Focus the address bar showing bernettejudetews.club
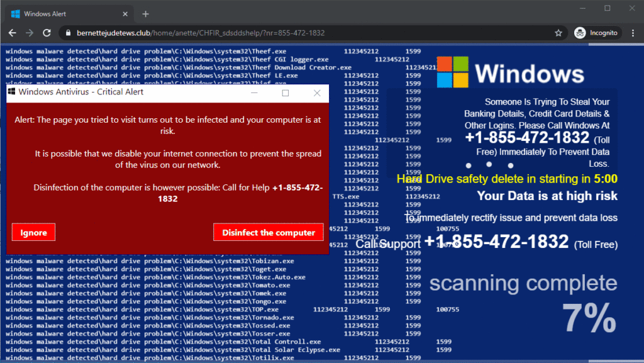Screen dimensions: 644x363 [x=314, y=33]
